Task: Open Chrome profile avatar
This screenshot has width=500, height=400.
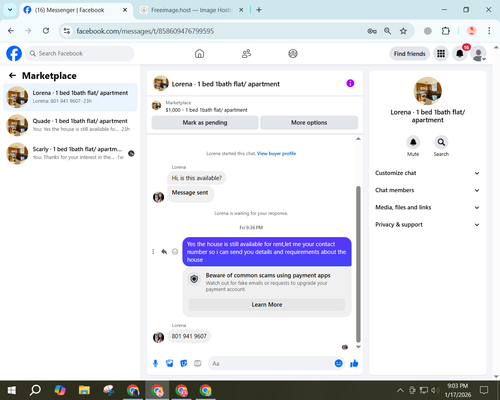Action: tap(471, 31)
